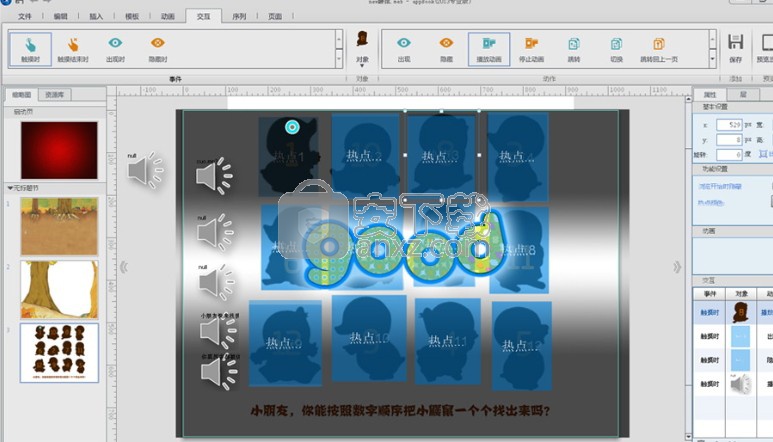Expand the event list down arrow
773x442 pixels.
(339, 59)
